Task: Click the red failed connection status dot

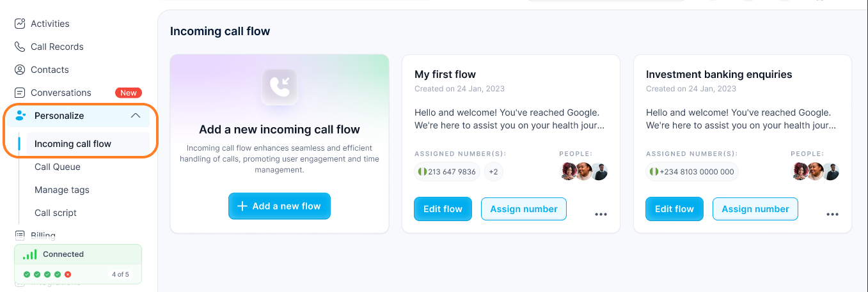Action: [68, 274]
